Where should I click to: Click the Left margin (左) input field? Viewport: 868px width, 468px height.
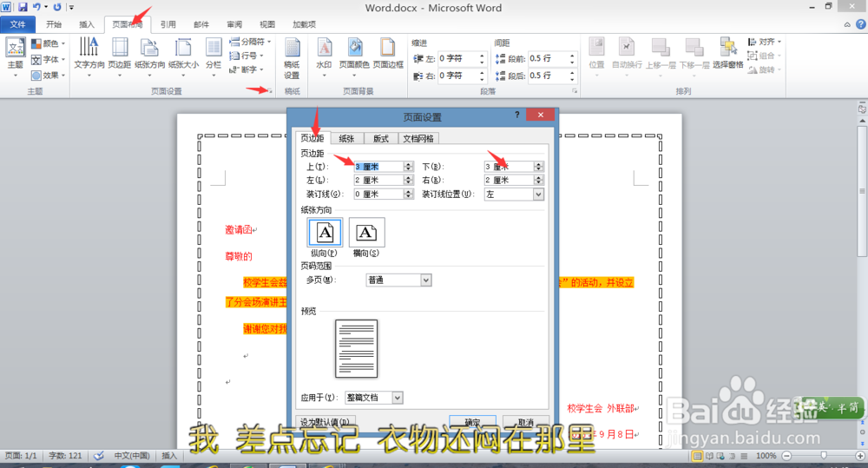pos(378,180)
